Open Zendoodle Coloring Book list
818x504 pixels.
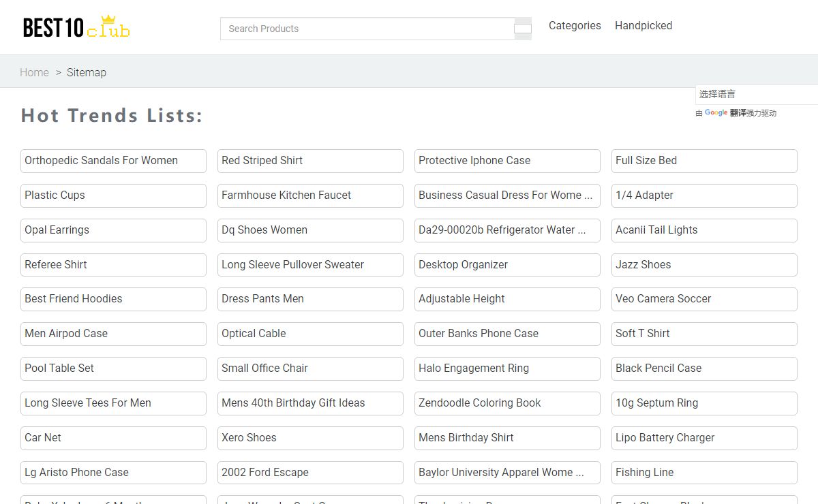pos(507,403)
